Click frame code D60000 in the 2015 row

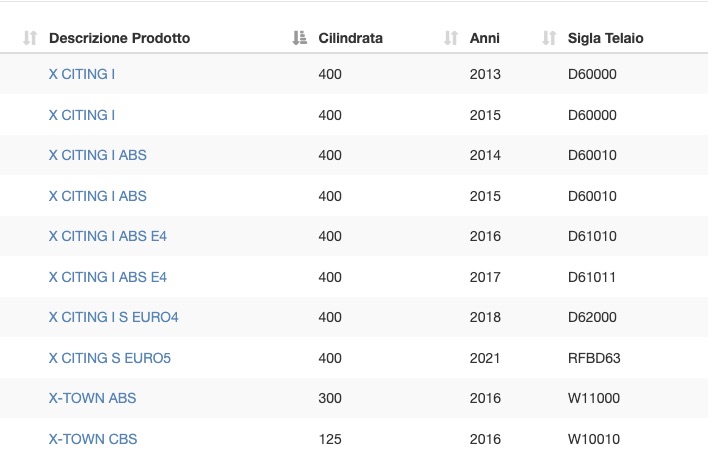tap(592, 115)
